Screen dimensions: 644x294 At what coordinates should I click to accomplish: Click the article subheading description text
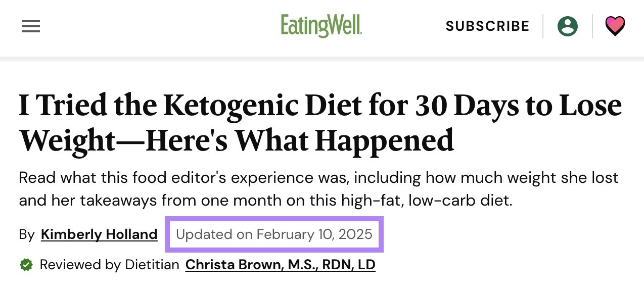(318, 188)
